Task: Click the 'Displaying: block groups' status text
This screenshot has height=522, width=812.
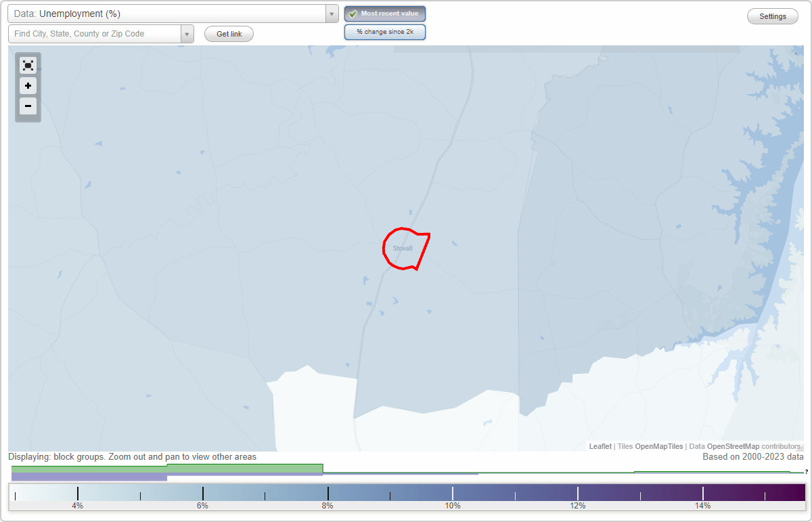Action: (x=133, y=457)
